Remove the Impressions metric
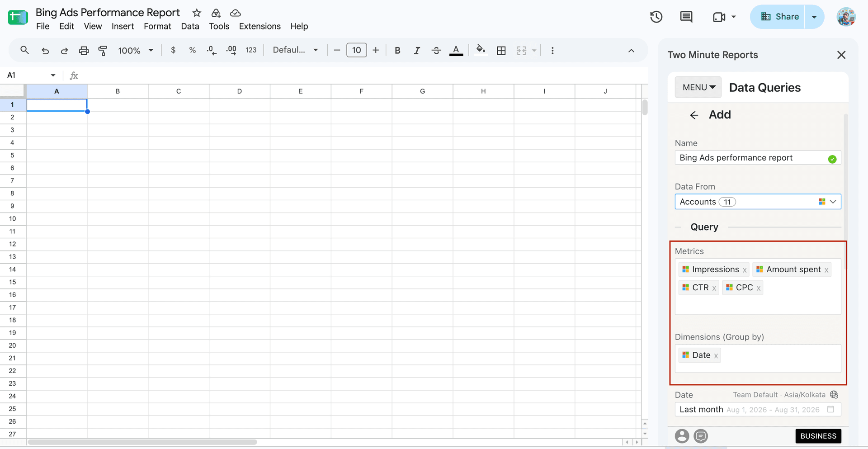This screenshot has width=868, height=449. 744,270
